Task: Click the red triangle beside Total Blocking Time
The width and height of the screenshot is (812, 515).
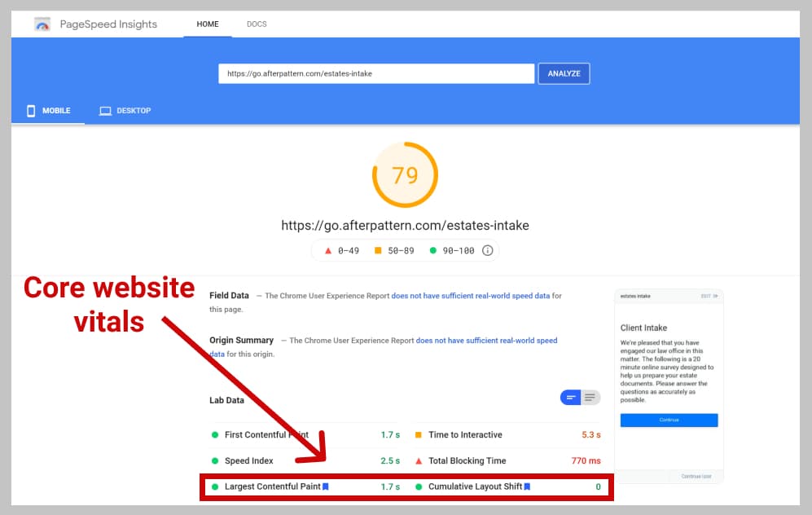Action: pos(419,460)
